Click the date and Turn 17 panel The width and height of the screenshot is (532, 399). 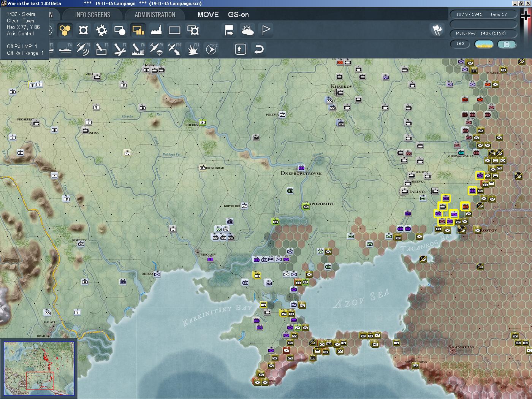coord(483,14)
